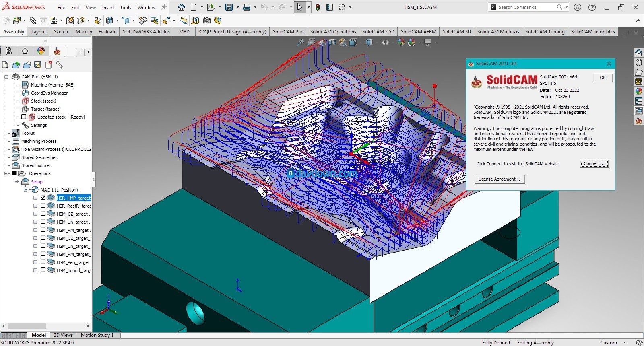This screenshot has height=346, width=644.
Task: Click the Connect... button
Action: coord(594,163)
